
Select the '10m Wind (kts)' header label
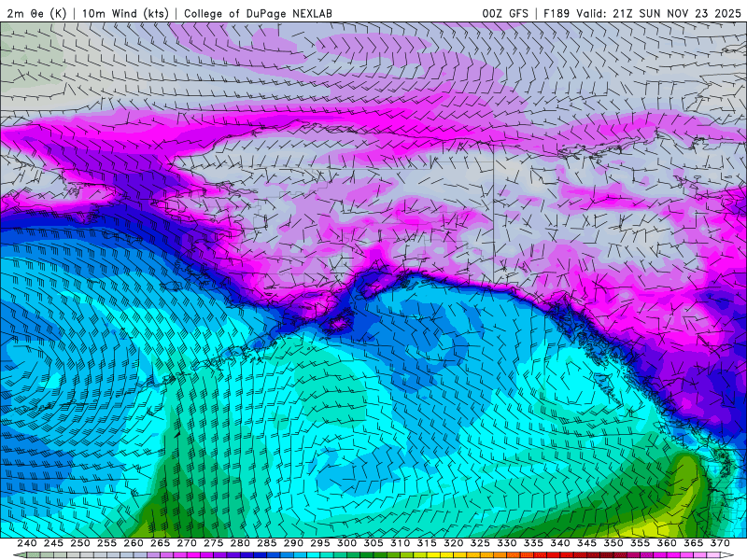tap(125, 13)
